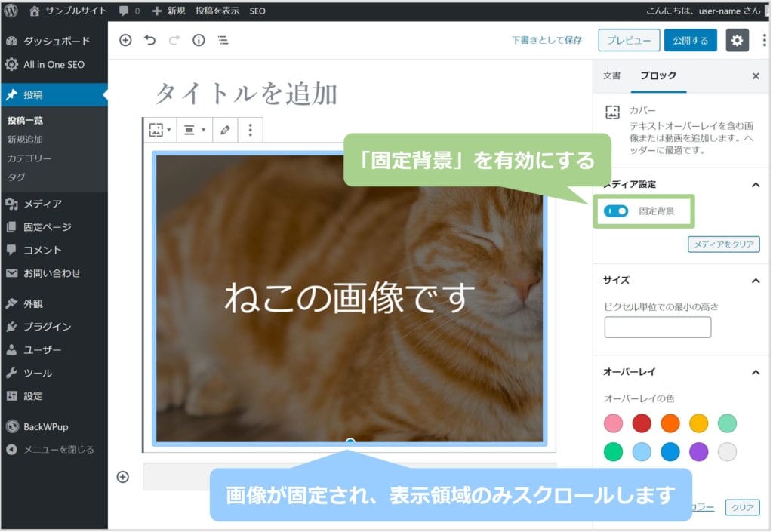Switch to the 文書 tab
Screen dimensions: 773x532
point(611,76)
